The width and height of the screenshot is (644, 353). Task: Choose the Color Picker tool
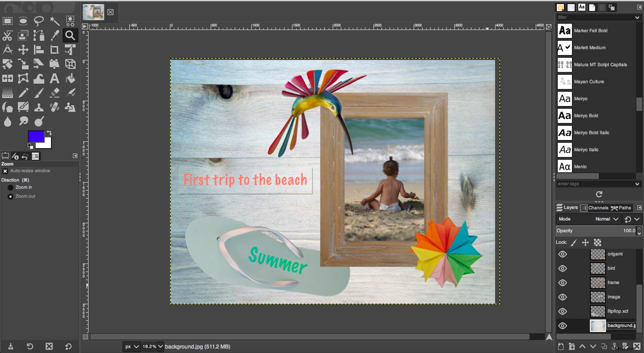(x=55, y=35)
